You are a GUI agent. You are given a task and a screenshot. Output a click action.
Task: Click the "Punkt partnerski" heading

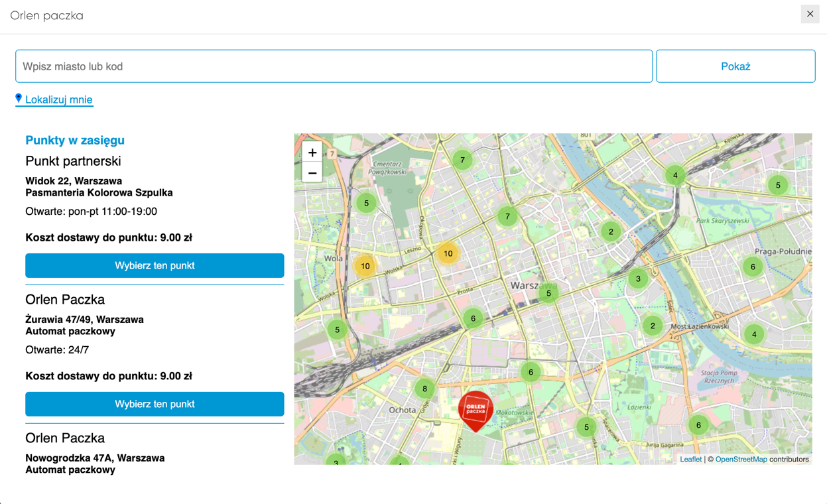[73, 161]
